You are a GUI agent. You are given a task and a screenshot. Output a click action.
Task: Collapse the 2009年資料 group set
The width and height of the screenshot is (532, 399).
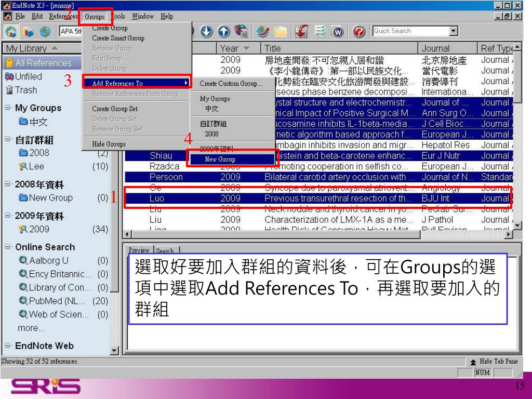tap(8, 215)
